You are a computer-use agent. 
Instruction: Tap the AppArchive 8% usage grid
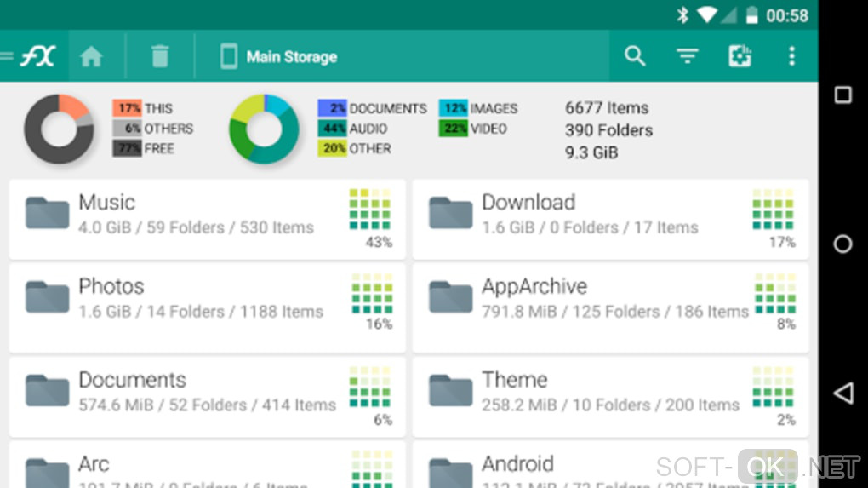tap(775, 294)
